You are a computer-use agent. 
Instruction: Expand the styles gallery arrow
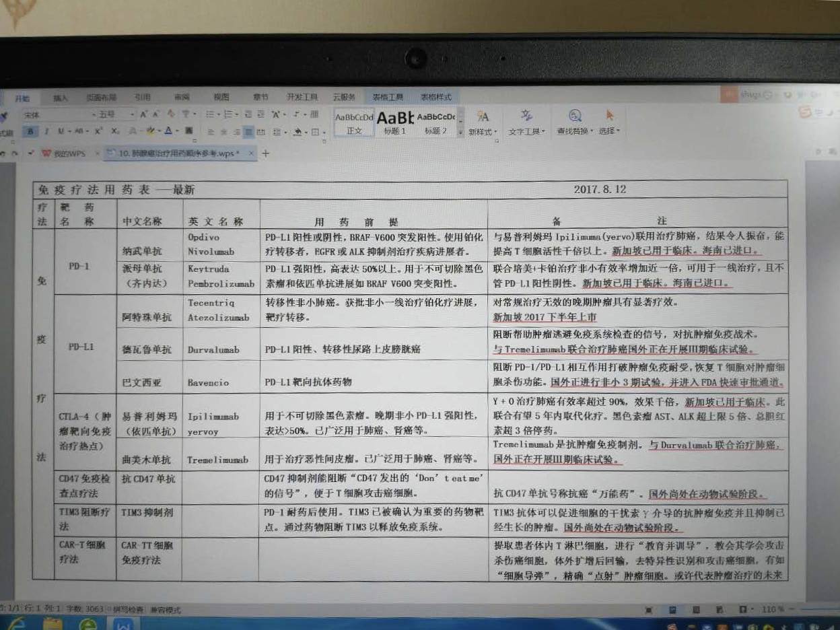[460, 132]
